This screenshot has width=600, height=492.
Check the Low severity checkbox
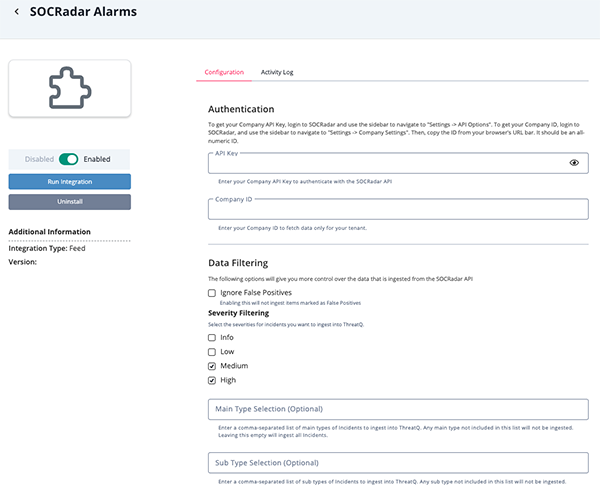click(x=212, y=352)
